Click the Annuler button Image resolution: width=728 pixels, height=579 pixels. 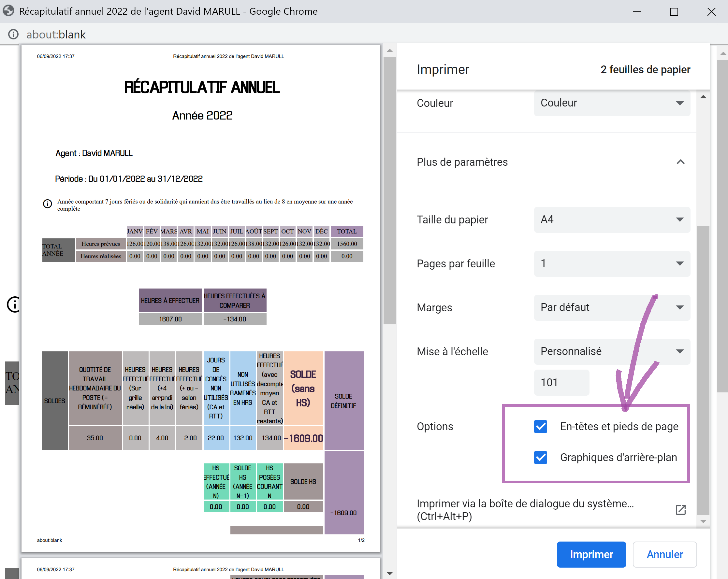pos(664,554)
